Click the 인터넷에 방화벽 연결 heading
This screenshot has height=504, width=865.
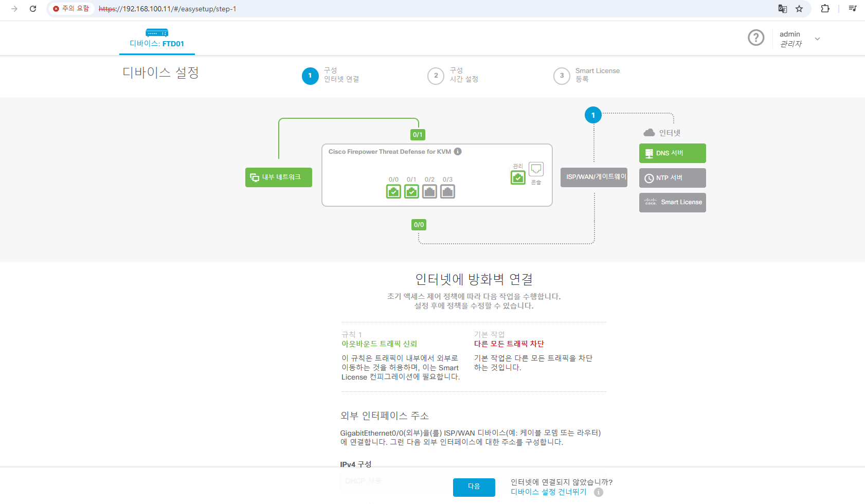[474, 279]
